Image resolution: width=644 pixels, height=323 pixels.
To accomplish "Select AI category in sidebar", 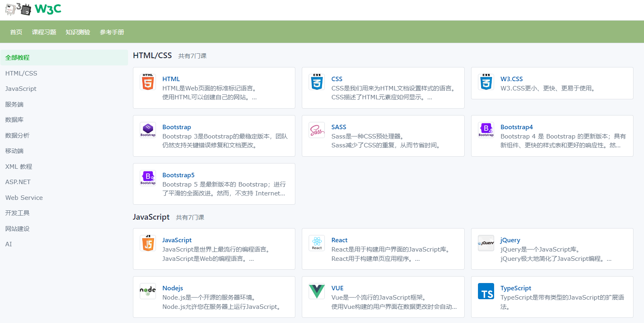I will click(x=64, y=244).
